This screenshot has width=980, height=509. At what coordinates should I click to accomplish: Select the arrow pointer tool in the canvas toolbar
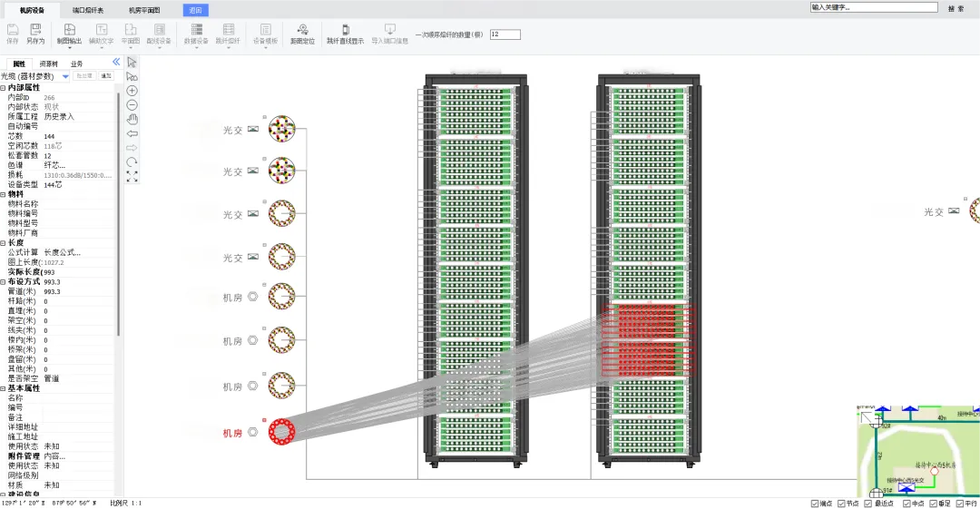[132, 62]
